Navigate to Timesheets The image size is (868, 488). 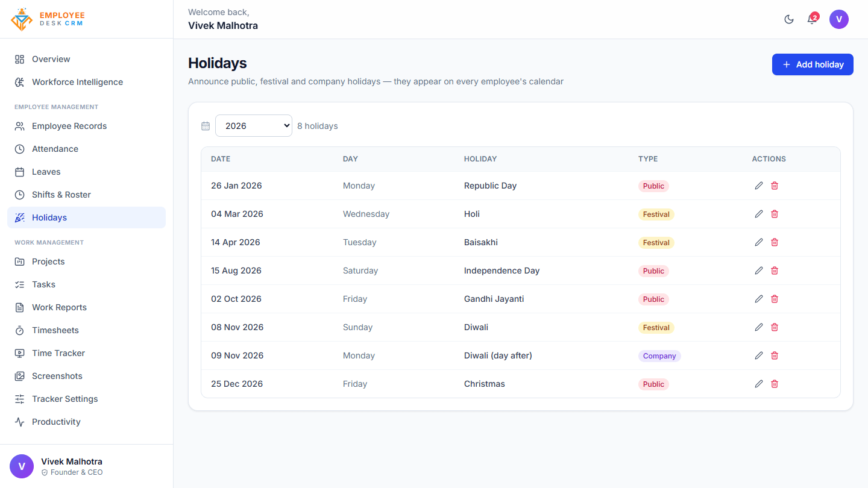pyautogui.click(x=86, y=330)
